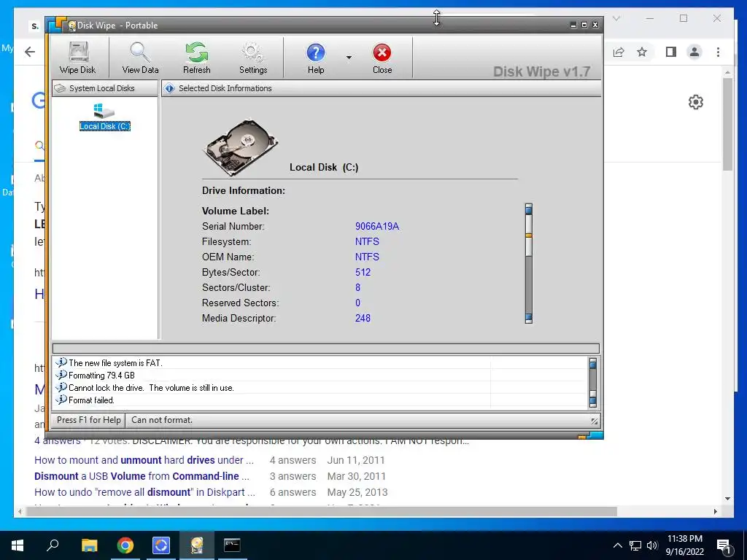Click network icon in system tray
This screenshot has width=747, height=560.
635,545
